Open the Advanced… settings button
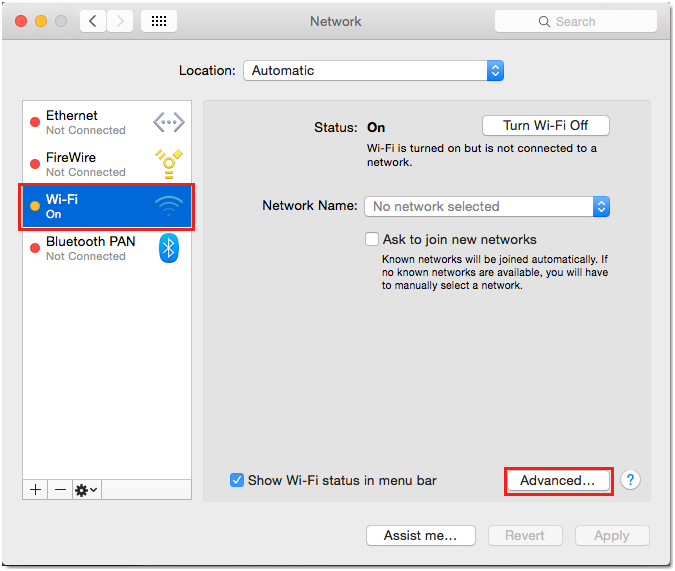Viewport: 675px width, 571px height. 558,480
